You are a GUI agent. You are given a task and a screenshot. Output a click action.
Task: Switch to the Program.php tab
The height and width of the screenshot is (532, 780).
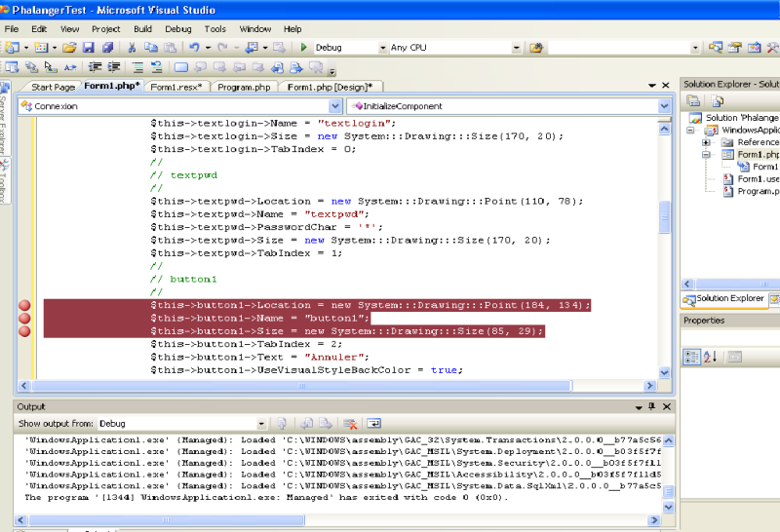[x=244, y=88]
